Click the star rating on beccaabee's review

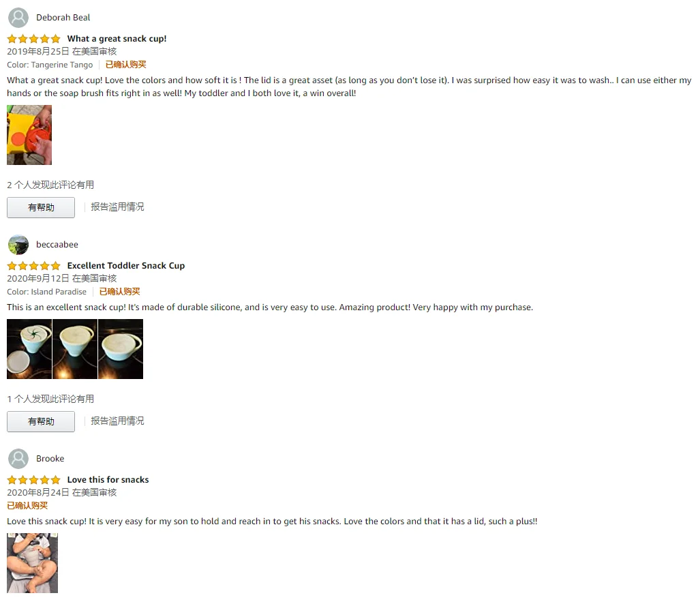(33, 266)
